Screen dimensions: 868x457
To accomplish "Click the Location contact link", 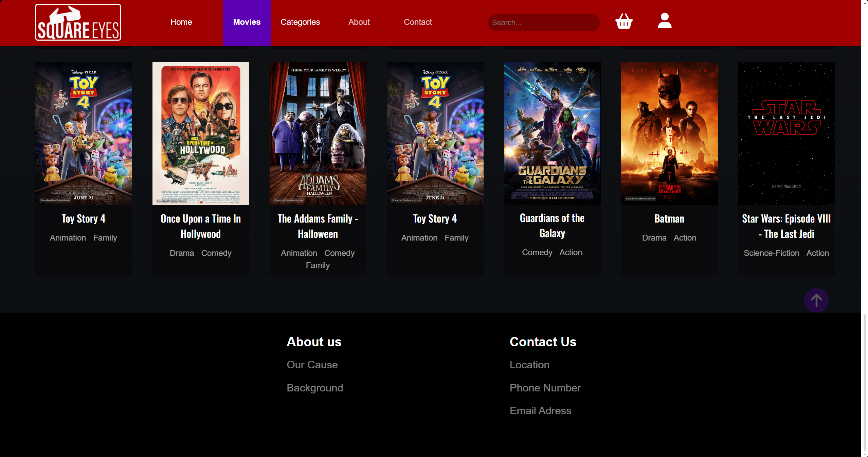I will tap(529, 365).
